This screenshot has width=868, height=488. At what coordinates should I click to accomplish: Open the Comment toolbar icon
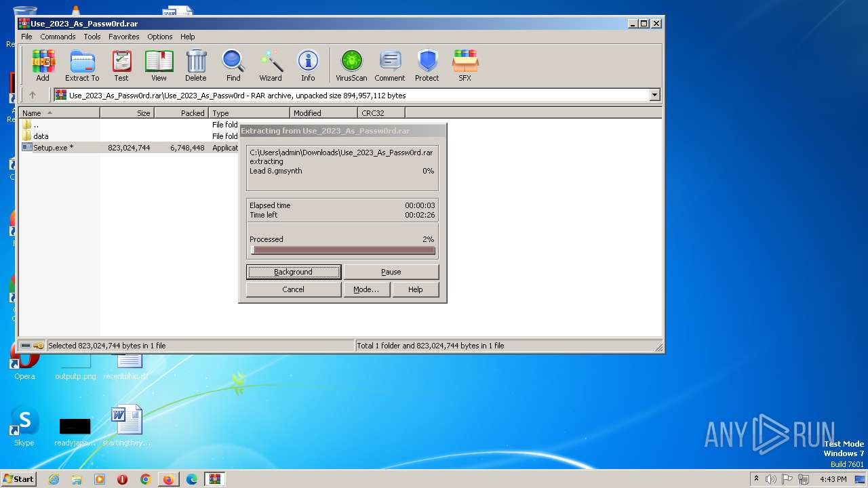click(x=390, y=66)
